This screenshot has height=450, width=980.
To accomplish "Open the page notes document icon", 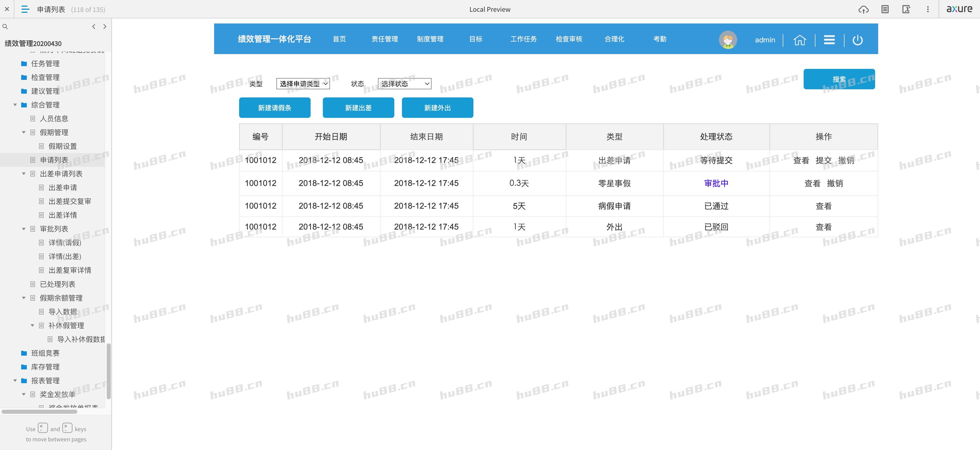I will click(885, 9).
